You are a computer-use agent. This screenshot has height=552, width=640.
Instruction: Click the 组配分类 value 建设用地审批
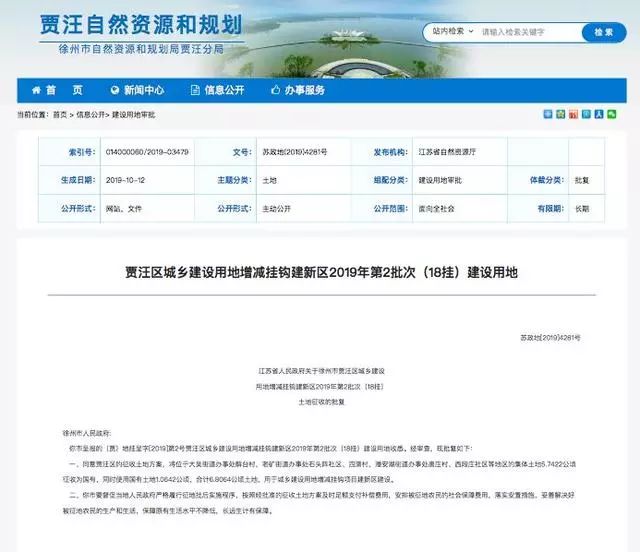[x=440, y=180]
